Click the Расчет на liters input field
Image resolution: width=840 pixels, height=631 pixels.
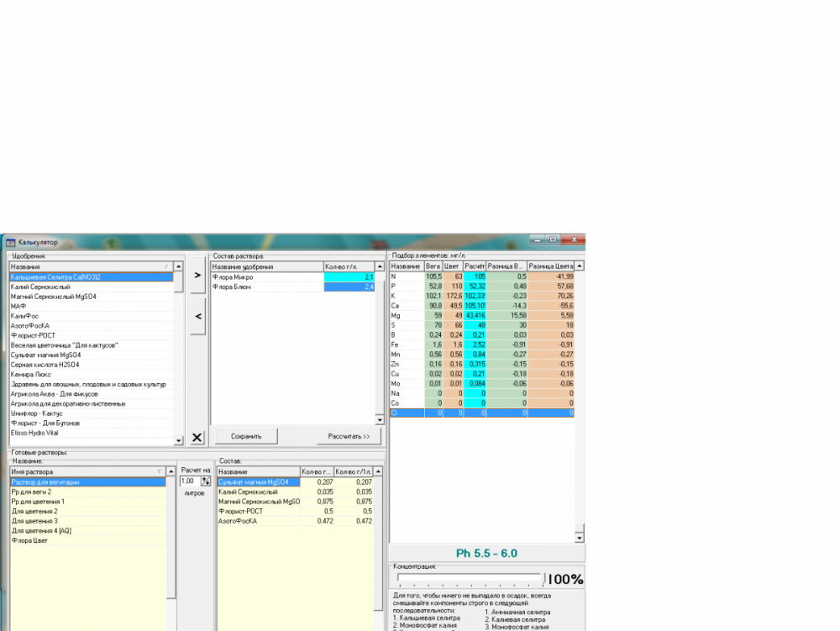click(190, 481)
